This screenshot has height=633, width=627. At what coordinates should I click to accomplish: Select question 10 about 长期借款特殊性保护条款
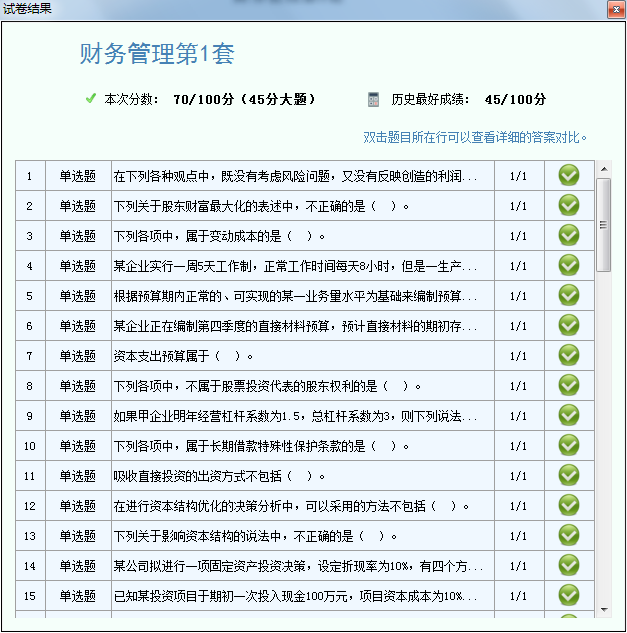click(303, 446)
